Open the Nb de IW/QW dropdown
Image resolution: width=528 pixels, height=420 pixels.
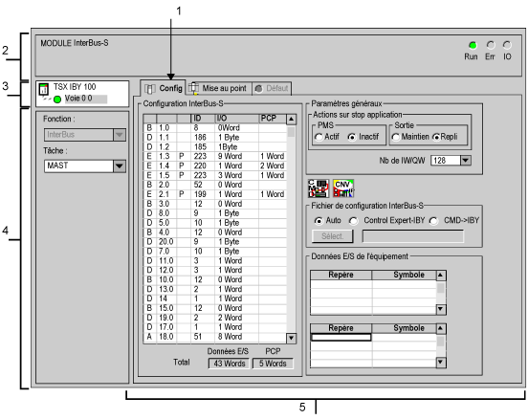click(x=466, y=161)
